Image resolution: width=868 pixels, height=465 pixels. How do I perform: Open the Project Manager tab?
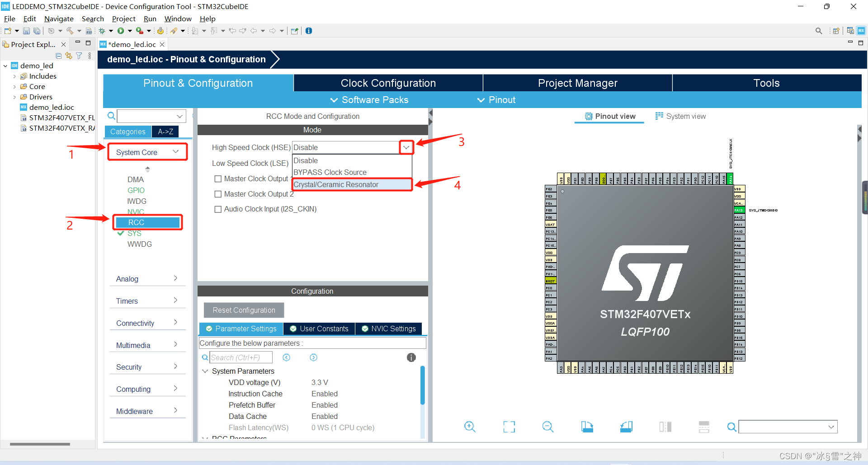[x=577, y=83]
